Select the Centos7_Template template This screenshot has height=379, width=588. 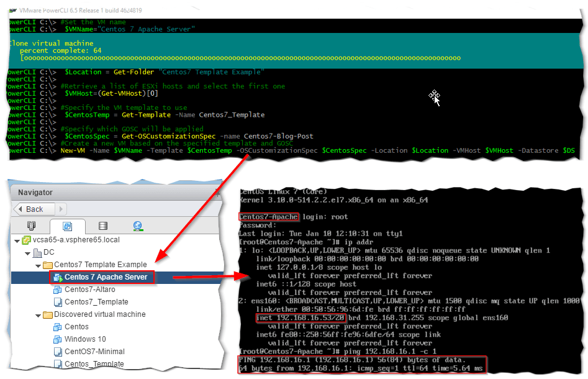[96, 302]
